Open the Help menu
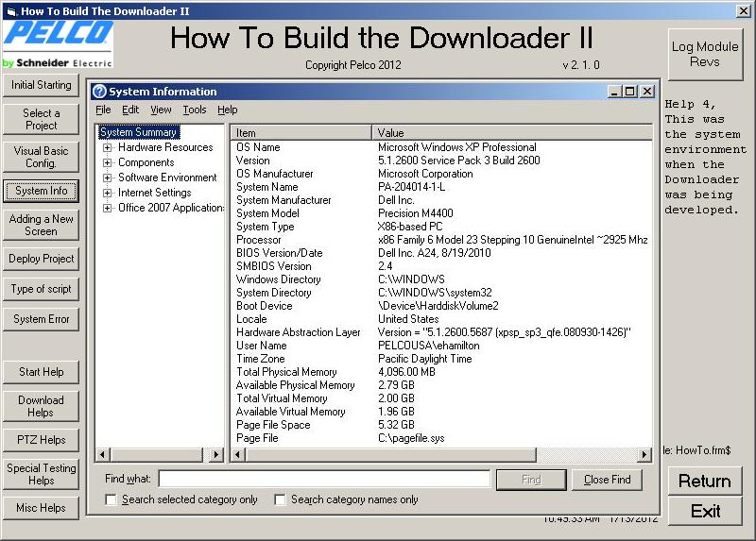This screenshot has height=541, width=756. click(x=227, y=110)
